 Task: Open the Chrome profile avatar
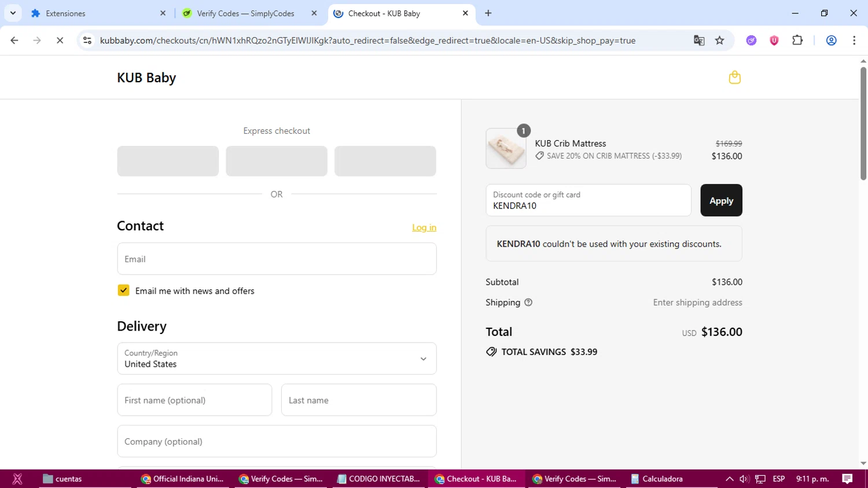click(x=832, y=41)
